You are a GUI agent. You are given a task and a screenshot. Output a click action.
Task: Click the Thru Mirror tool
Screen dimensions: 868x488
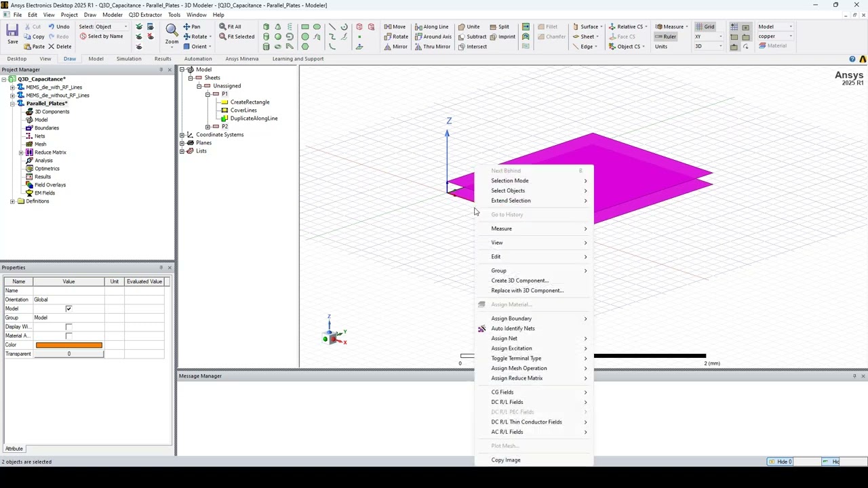[432, 47]
